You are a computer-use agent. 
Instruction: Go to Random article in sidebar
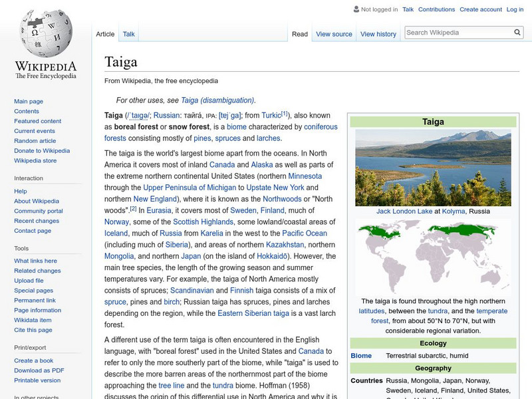pyautogui.click(x=35, y=141)
